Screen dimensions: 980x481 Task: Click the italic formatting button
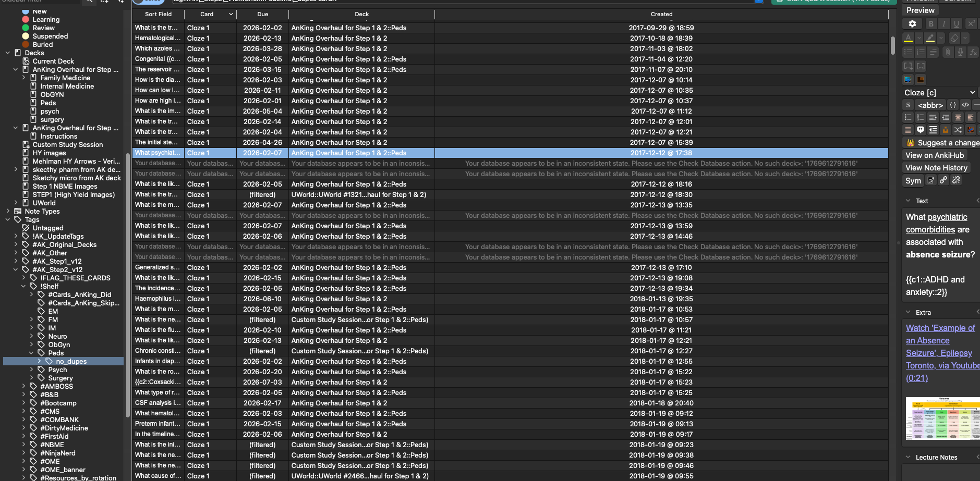(943, 24)
